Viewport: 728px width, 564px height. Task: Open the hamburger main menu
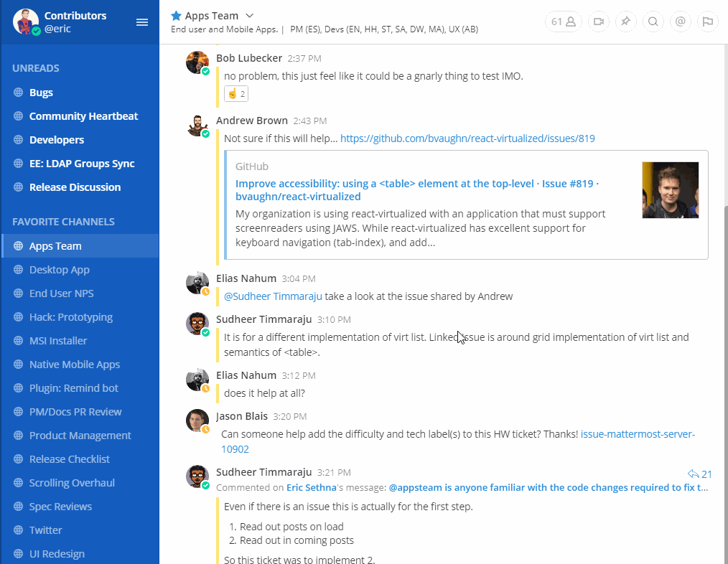142,22
